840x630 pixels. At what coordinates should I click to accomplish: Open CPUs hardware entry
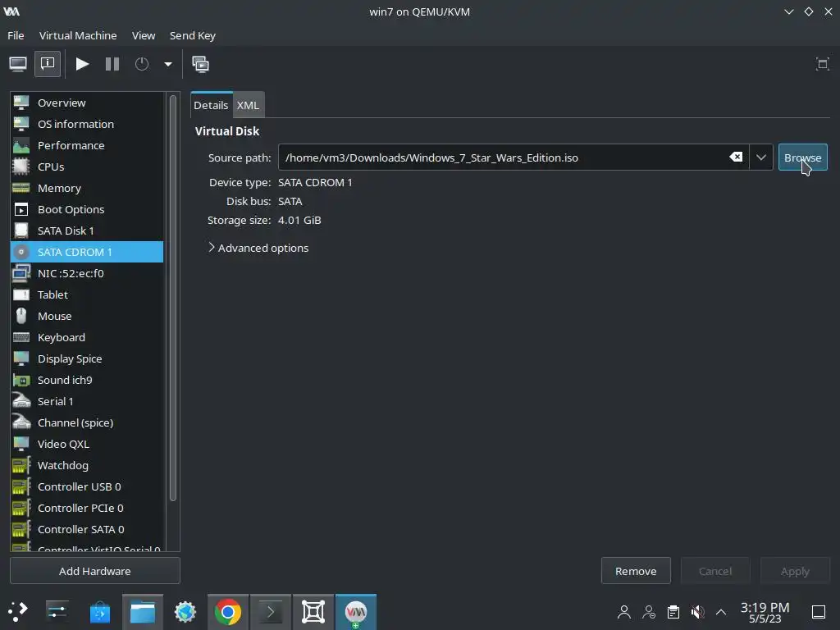(87, 167)
